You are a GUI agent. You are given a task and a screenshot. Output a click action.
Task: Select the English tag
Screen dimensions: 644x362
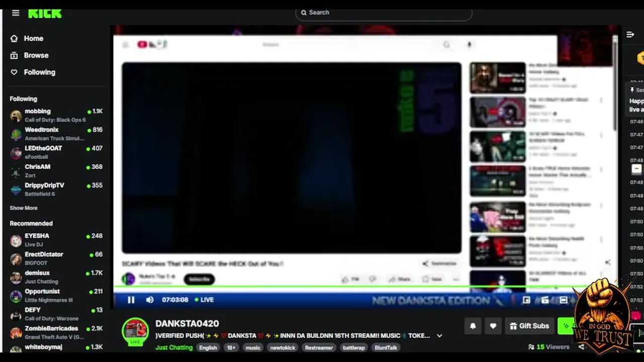[208, 347]
